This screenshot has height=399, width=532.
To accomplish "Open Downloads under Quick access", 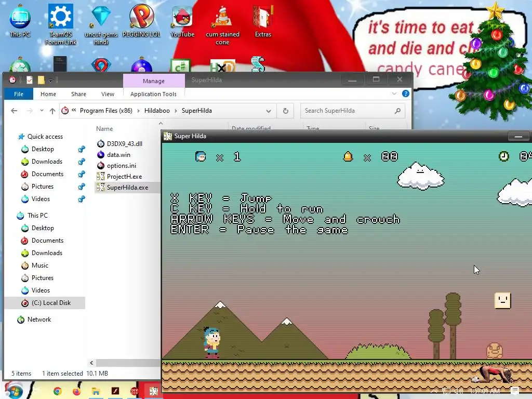I will point(47,162).
